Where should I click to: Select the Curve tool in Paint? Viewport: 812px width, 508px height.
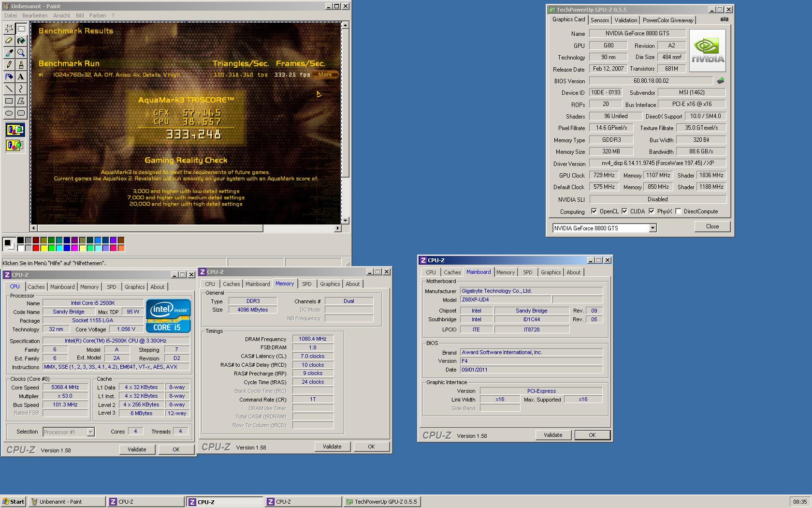click(x=21, y=89)
